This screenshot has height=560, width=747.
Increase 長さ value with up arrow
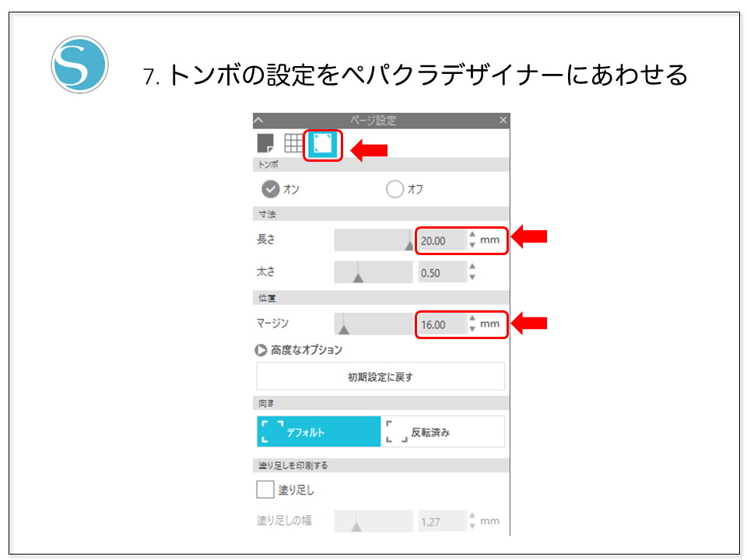(x=472, y=234)
